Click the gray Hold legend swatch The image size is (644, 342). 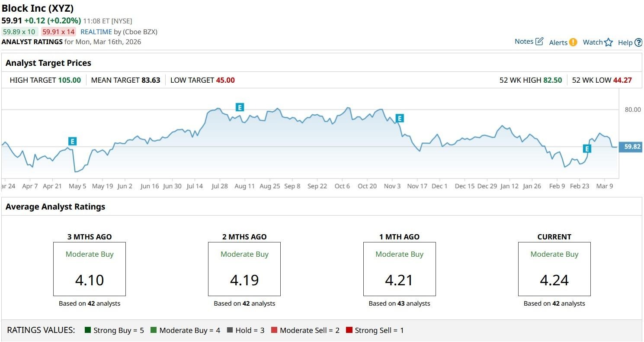230,330
